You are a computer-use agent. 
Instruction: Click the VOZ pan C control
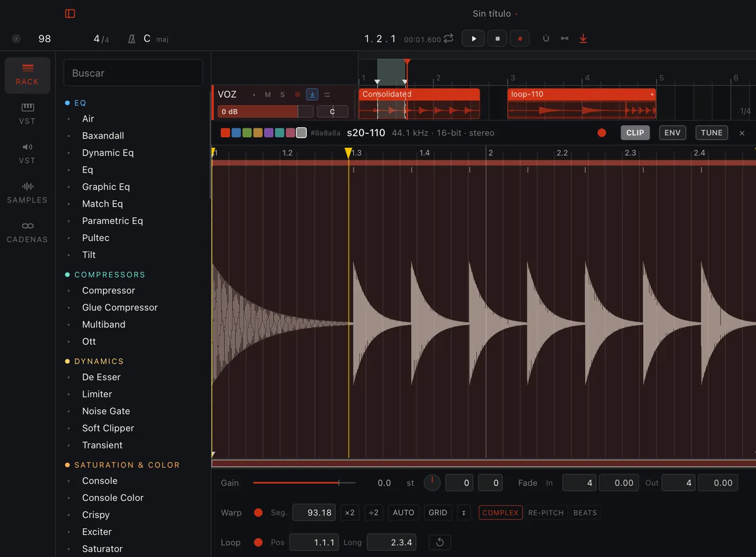[x=332, y=111]
